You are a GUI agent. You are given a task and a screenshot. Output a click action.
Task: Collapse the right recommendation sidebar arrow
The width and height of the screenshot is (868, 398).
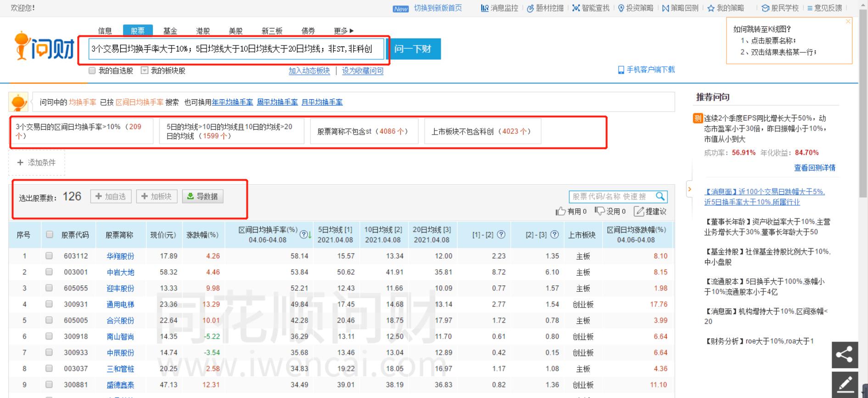(689, 189)
